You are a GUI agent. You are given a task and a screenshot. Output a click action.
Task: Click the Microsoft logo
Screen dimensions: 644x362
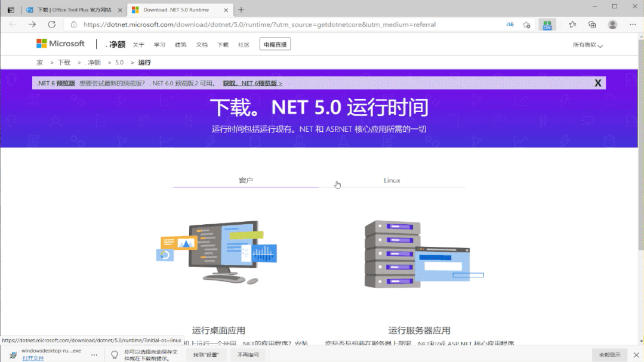pyautogui.click(x=60, y=44)
